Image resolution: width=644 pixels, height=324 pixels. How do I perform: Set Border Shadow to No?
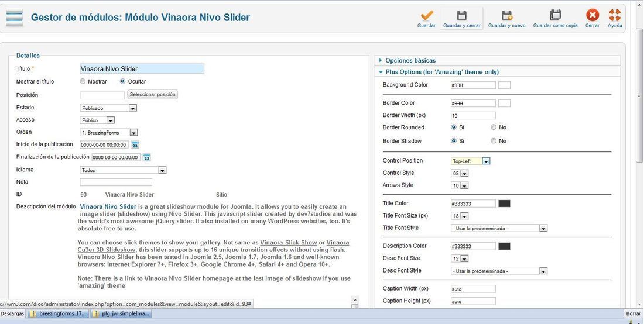(x=494, y=141)
